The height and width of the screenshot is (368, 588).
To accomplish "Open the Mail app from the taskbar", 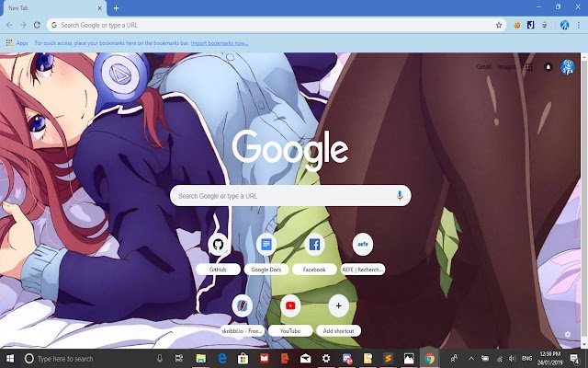I will tap(305, 359).
